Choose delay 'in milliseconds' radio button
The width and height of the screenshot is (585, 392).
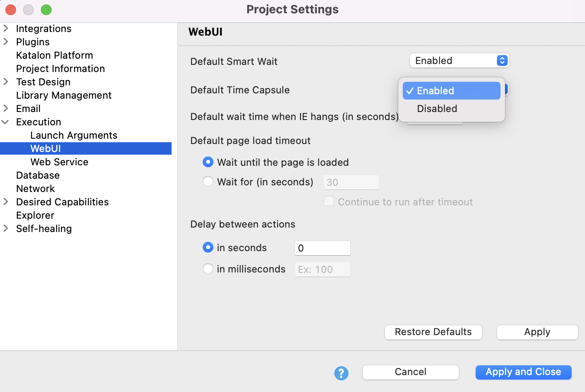[208, 269]
